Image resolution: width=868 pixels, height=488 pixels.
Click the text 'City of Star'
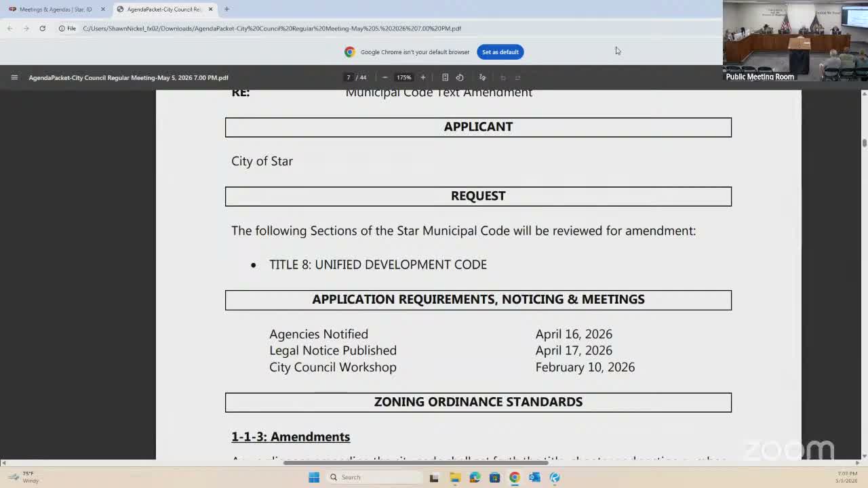point(262,161)
